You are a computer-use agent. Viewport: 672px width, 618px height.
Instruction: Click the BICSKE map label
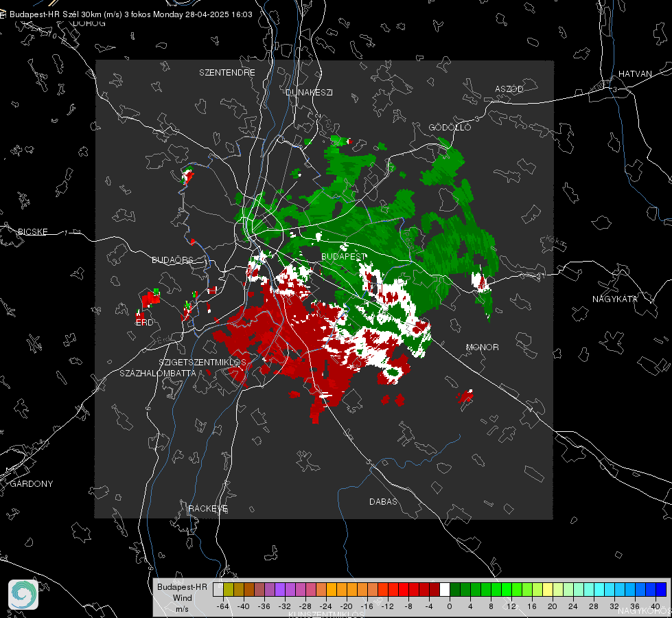[x=32, y=232]
